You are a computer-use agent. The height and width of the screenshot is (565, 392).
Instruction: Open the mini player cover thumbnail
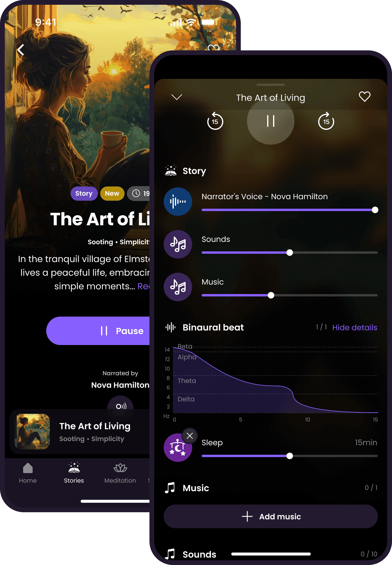33,432
